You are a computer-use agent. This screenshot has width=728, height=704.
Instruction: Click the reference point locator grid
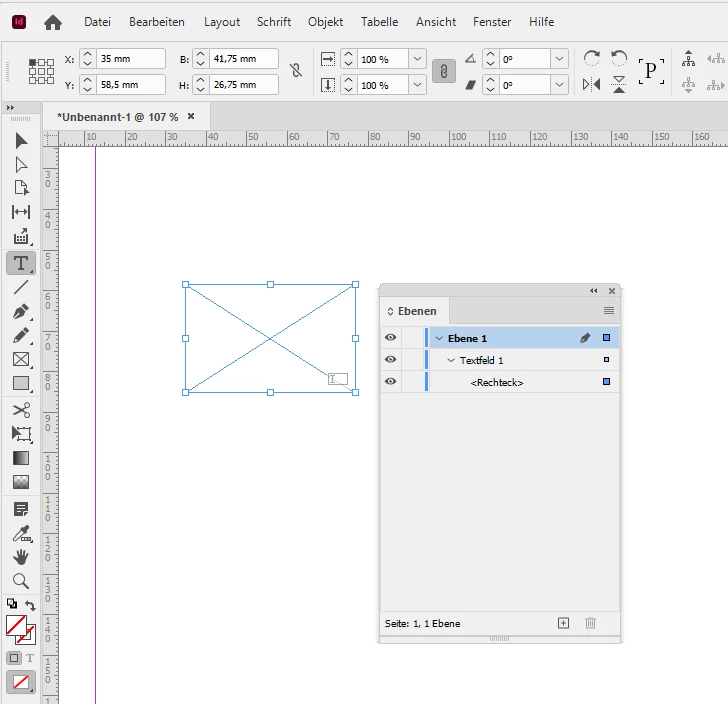(x=41, y=71)
